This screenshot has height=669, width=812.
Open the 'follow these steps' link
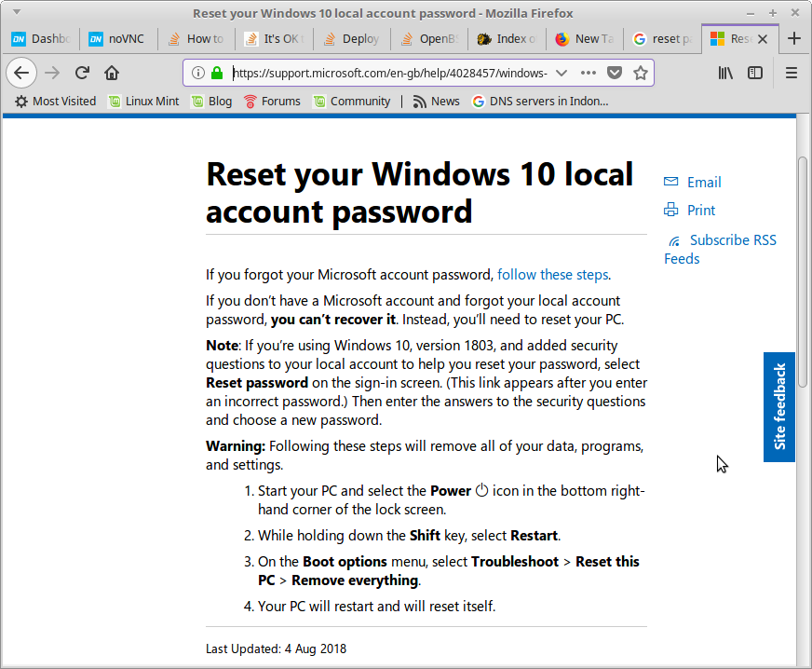552,275
